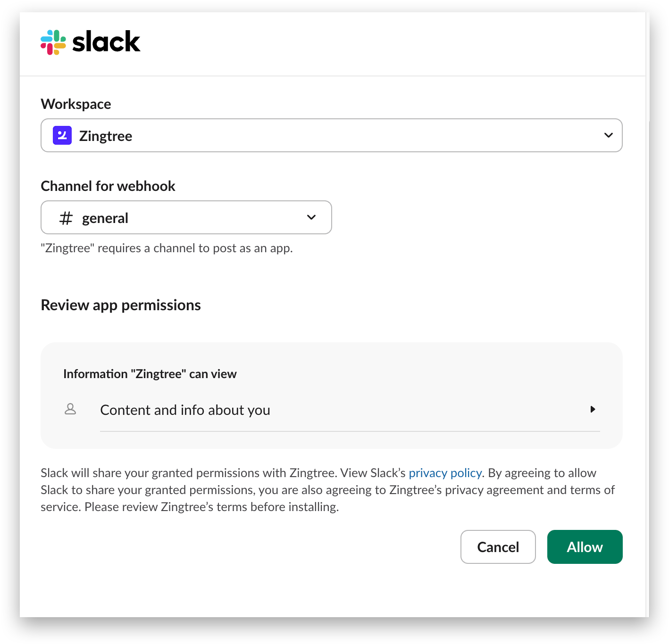Viewport: 669px width, 644px height.
Task: Click the "Workspace" field label
Action: point(76,104)
